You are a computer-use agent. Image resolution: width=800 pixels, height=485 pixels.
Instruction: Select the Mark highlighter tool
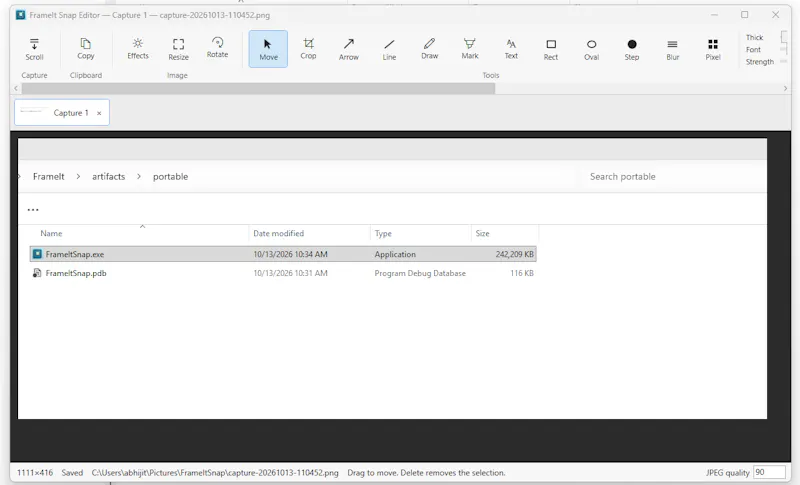(x=470, y=49)
